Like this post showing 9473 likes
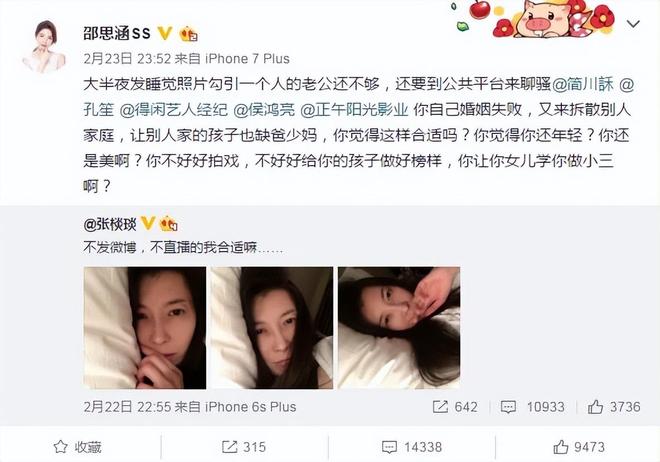The height and width of the screenshot is (462, 660). point(579,447)
